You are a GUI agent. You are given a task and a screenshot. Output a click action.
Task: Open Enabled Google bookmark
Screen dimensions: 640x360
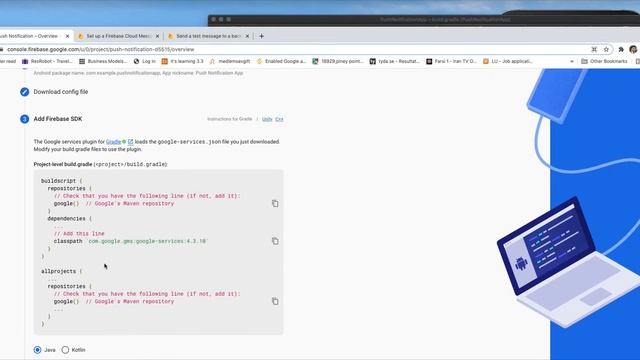[281, 61]
